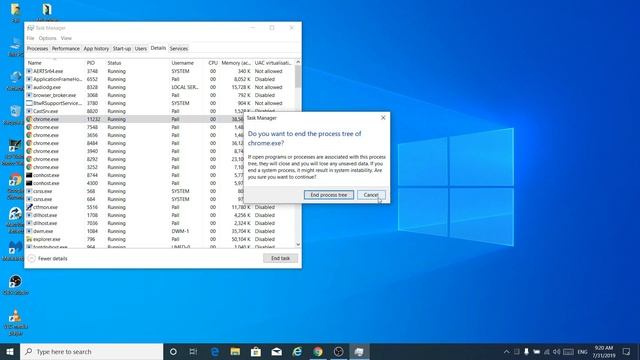Screen dimensions: 640x360
Task: Select the AERTSr64.exe process row
Action: pos(160,71)
